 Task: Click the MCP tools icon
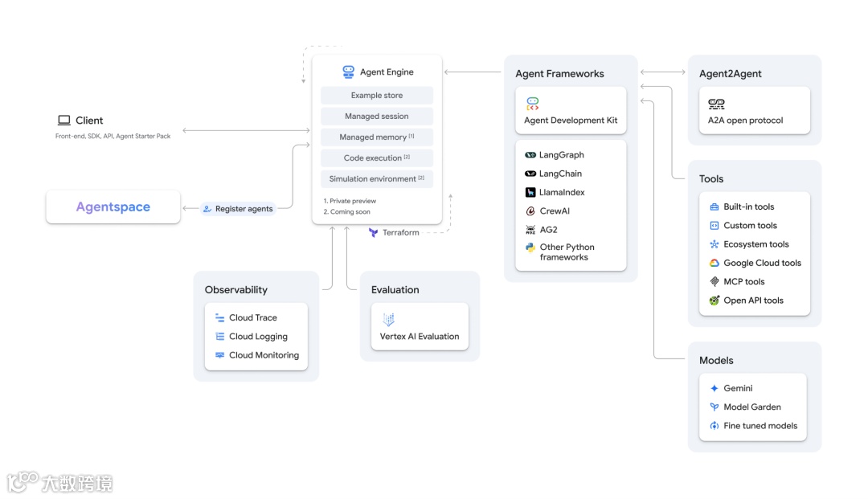coord(714,281)
